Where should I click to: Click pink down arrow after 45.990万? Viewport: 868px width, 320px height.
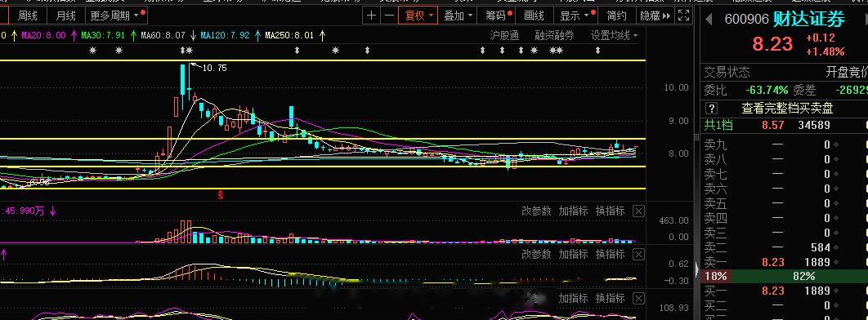tap(52, 211)
